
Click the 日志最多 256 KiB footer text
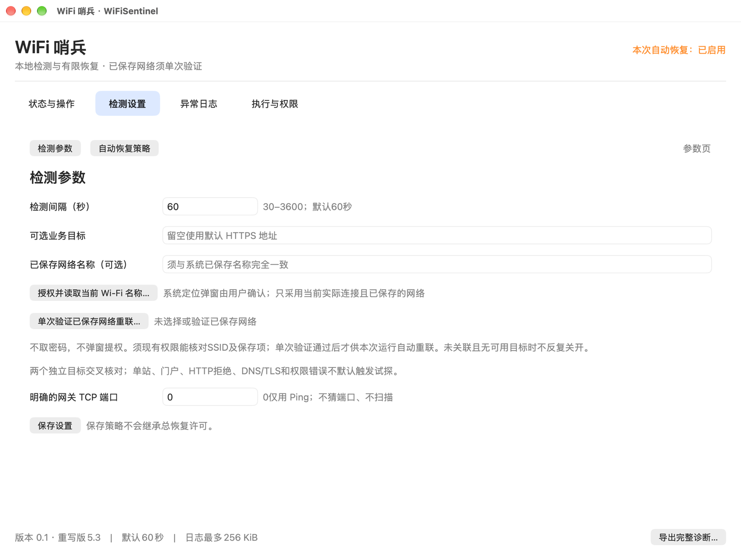point(221,537)
